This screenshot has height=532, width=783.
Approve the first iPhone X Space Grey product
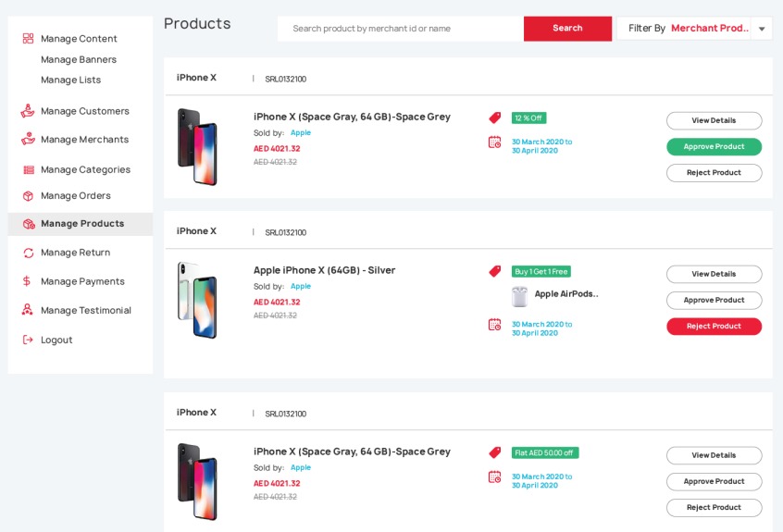coord(715,147)
